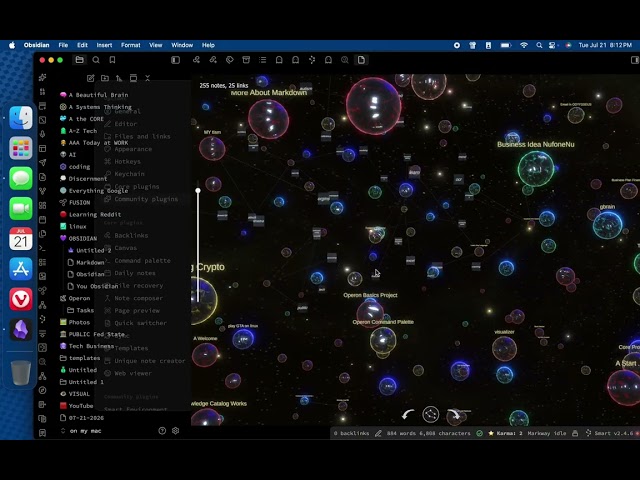Click the 'Markway idle' status entry

pyautogui.click(x=547, y=433)
